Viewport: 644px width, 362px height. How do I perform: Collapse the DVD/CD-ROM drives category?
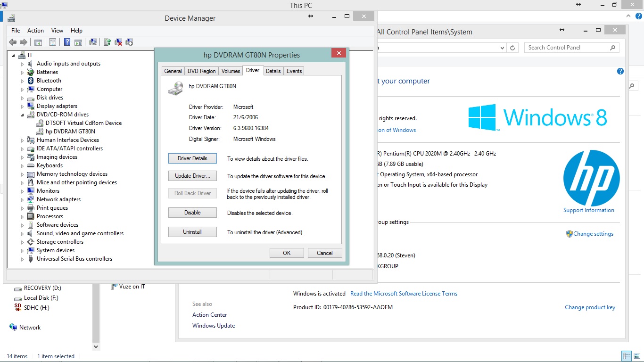[22, 115]
